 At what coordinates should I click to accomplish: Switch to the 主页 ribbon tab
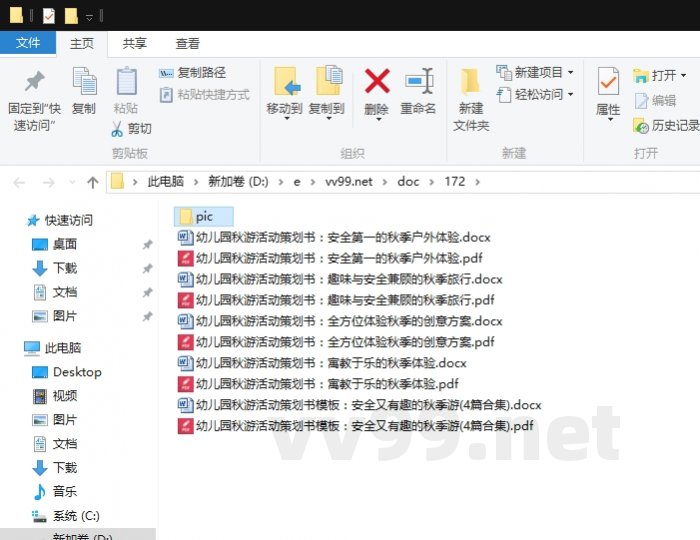(82, 43)
